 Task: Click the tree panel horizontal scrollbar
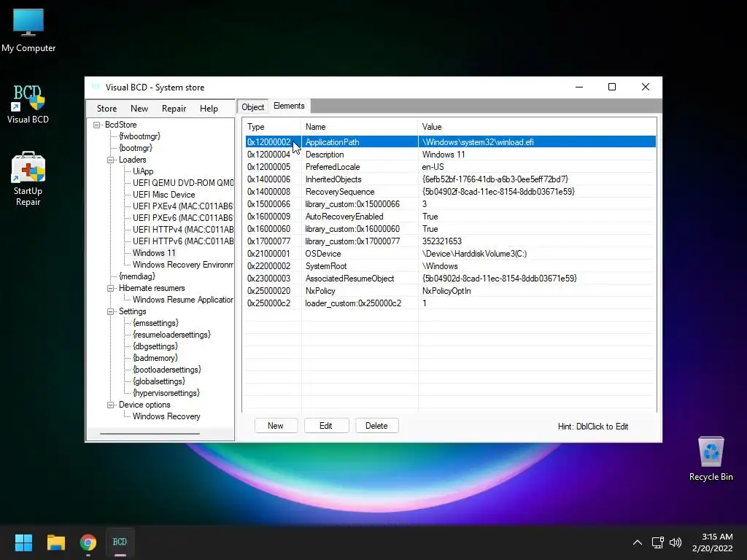tap(150, 433)
